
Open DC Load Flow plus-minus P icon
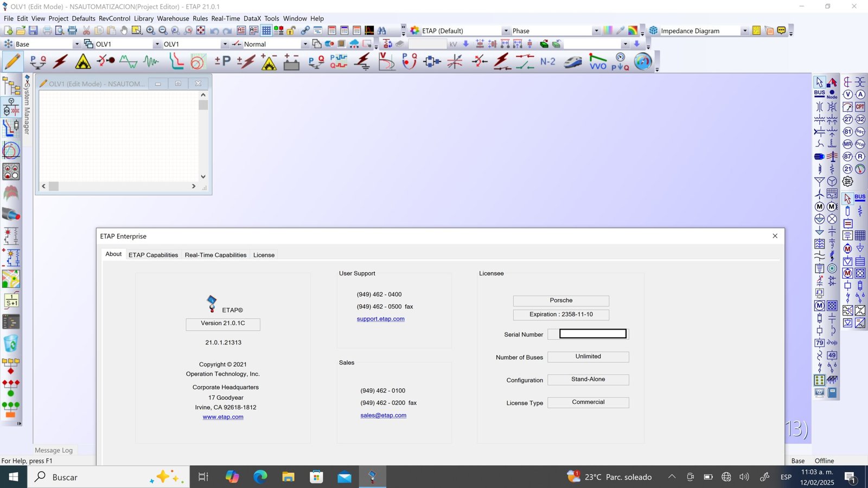[222, 61]
